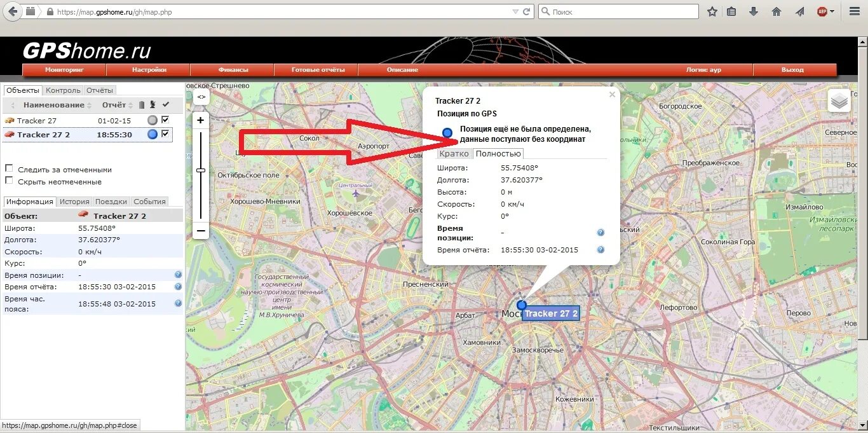Click the Tracker 27 2 map label
The width and height of the screenshot is (868, 433).
coord(551,313)
